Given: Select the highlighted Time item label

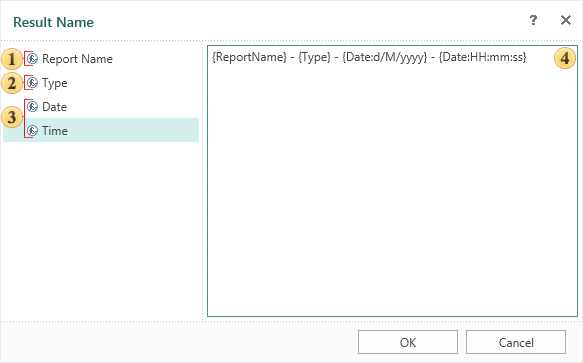Looking at the screenshot, I should pyautogui.click(x=55, y=131).
